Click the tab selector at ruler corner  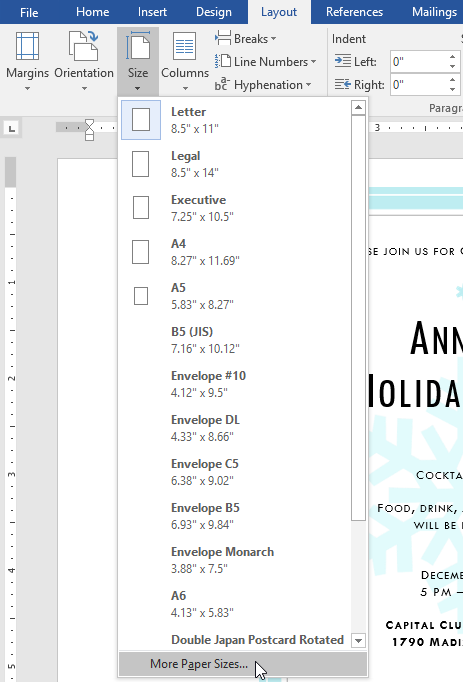11,128
